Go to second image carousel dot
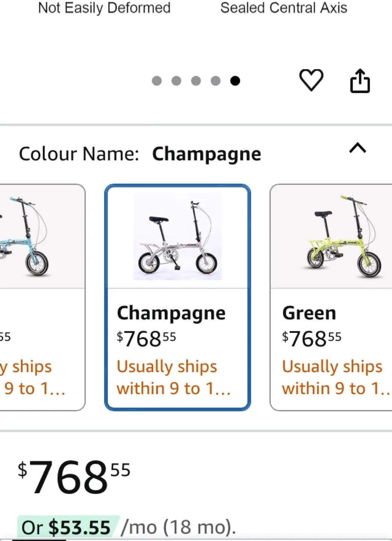This screenshot has height=541, width=392. (176, 81)
